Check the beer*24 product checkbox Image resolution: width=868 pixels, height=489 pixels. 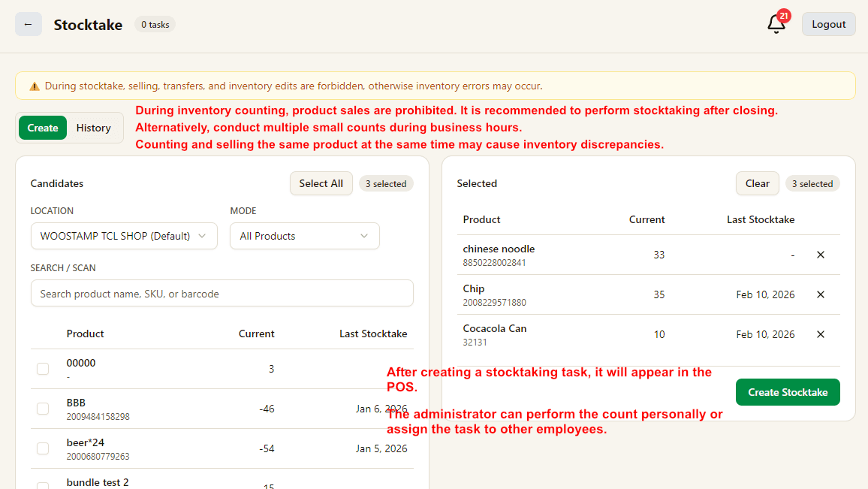[43, 448]
